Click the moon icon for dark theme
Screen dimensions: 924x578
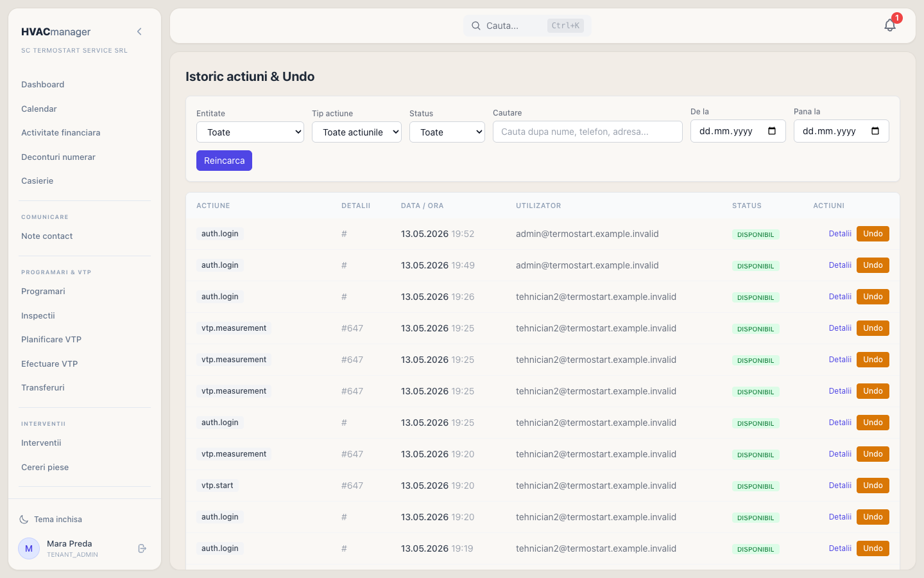click(24, 520)
